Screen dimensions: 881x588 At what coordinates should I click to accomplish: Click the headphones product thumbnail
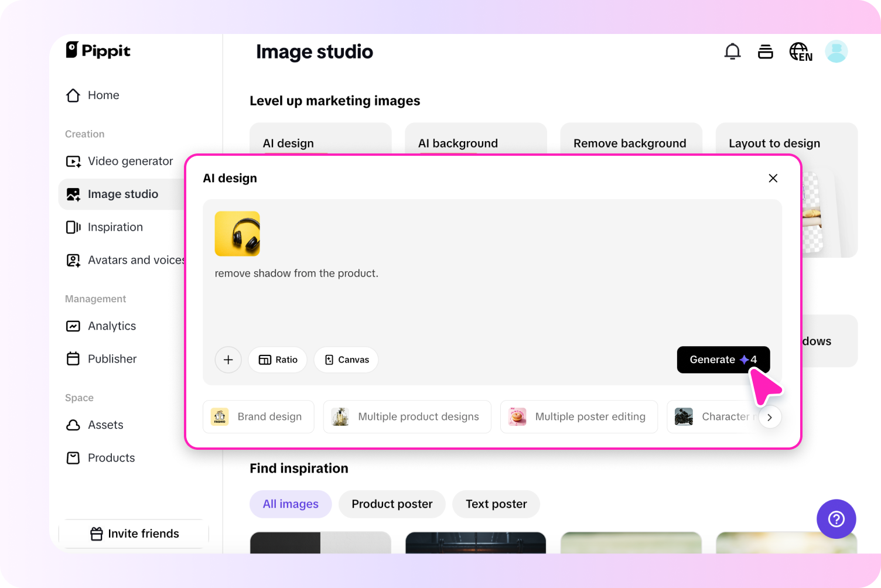237,234
